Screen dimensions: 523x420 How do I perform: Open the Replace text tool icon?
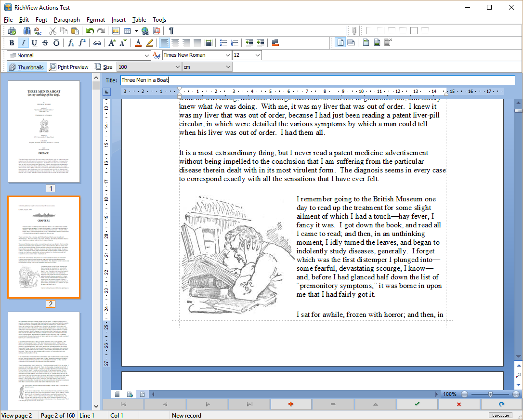click(38, 31)
